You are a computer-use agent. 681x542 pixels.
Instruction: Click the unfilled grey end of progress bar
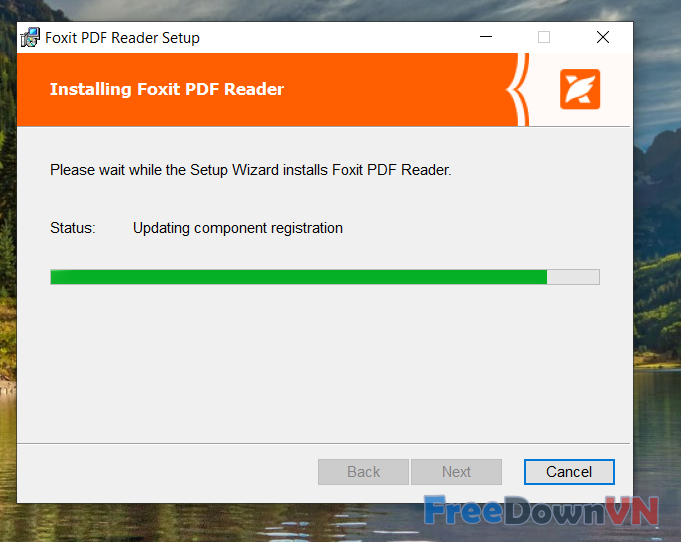pos(573,277)
